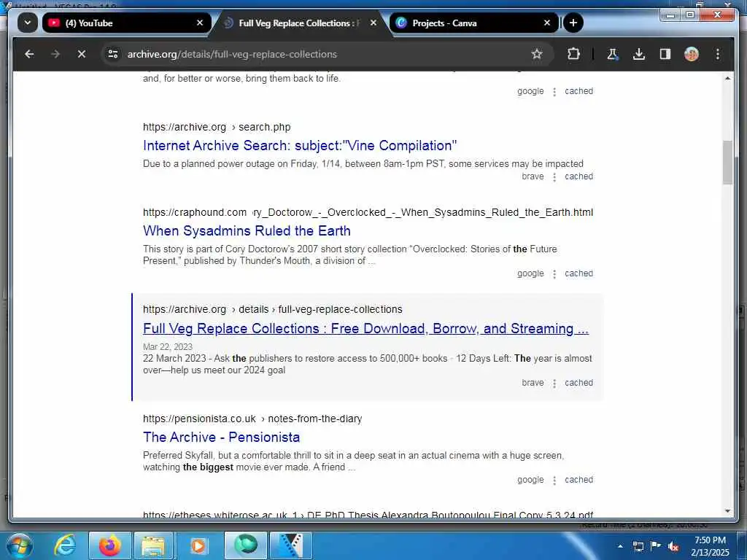Open cached link for Pensionista result
The width and height of the screenshot is (747, 560).
[578, 480]
